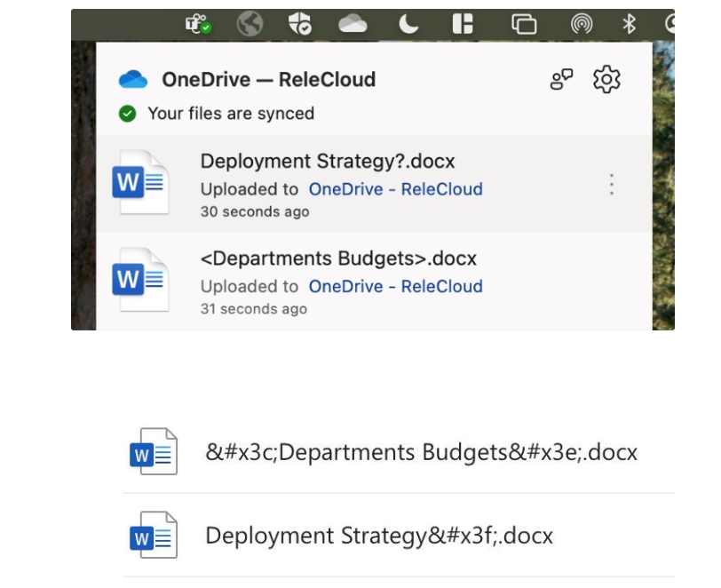Open more options for Deployment Strategy?.docx
721x588 pixels.
point(611,185)
